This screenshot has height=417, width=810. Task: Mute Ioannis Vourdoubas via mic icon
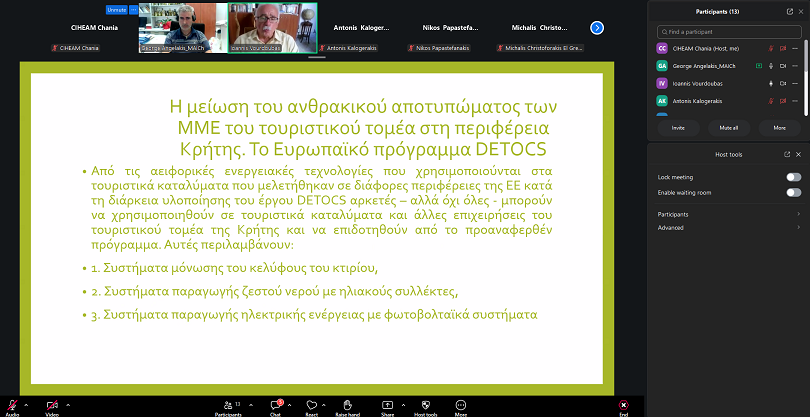tap(771, 83)
